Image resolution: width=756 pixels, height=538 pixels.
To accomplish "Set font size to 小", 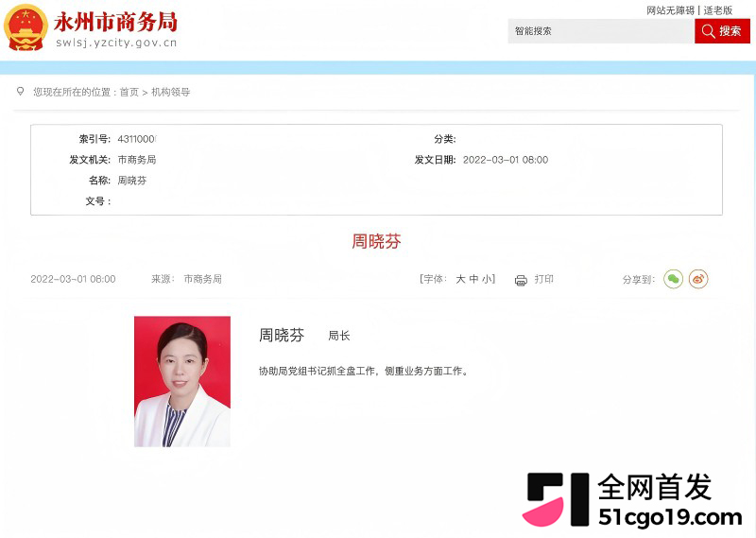I will [487, 279].
